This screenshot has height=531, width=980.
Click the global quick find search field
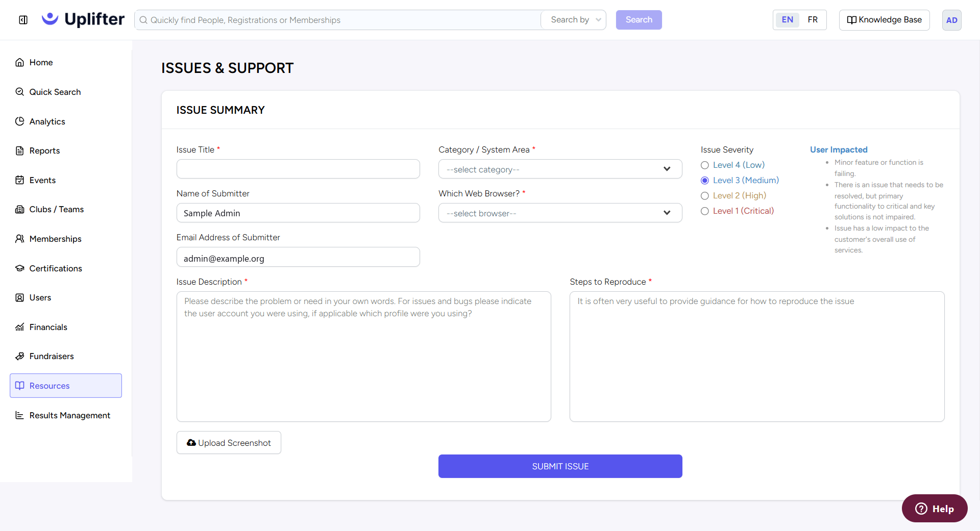tap(338, 20)
